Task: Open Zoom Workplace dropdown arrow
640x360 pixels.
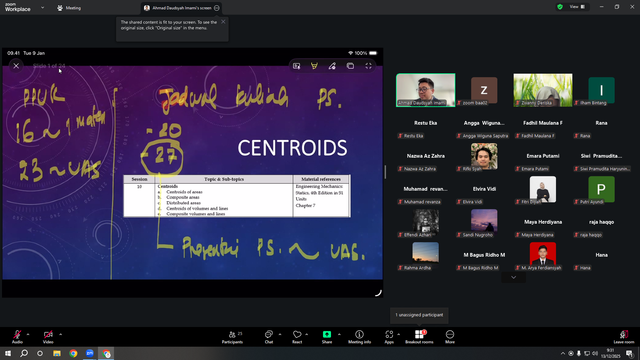Action: point(42,7)
